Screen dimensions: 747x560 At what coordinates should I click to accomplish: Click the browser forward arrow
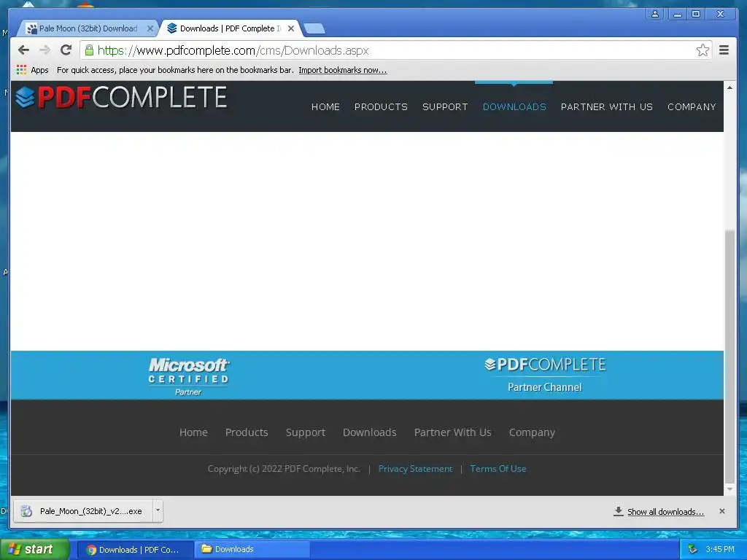click(x=44, y=50)
